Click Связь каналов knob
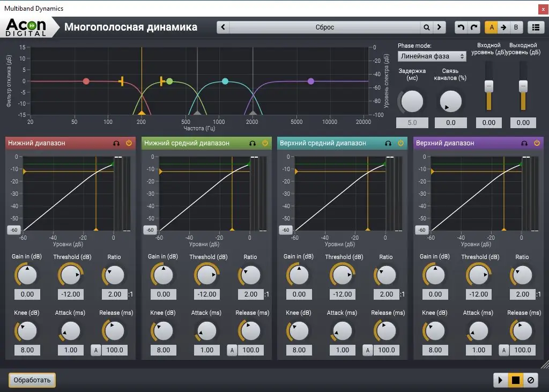Screen dimensions: 549x392 pyautogui.click(x=450, y=101)
